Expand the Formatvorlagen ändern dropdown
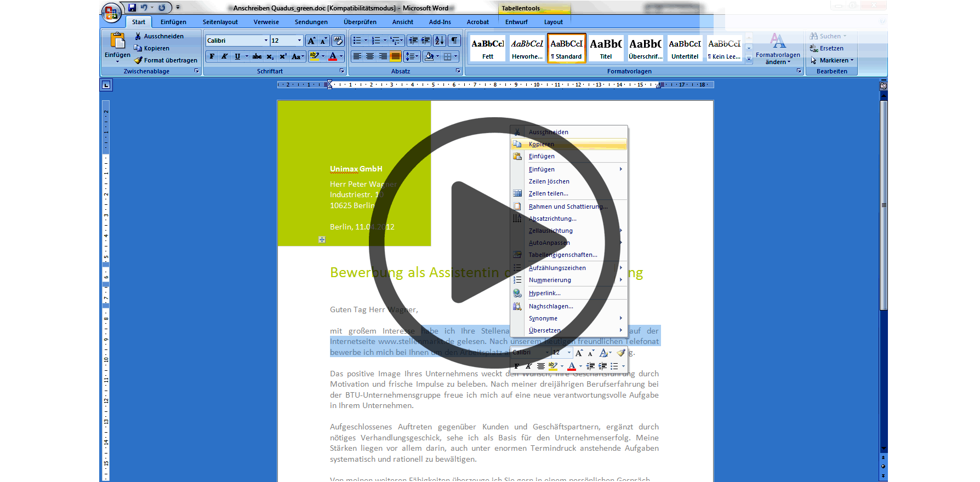980x482 pixels. pyautogui.click(x=778, y=58)
